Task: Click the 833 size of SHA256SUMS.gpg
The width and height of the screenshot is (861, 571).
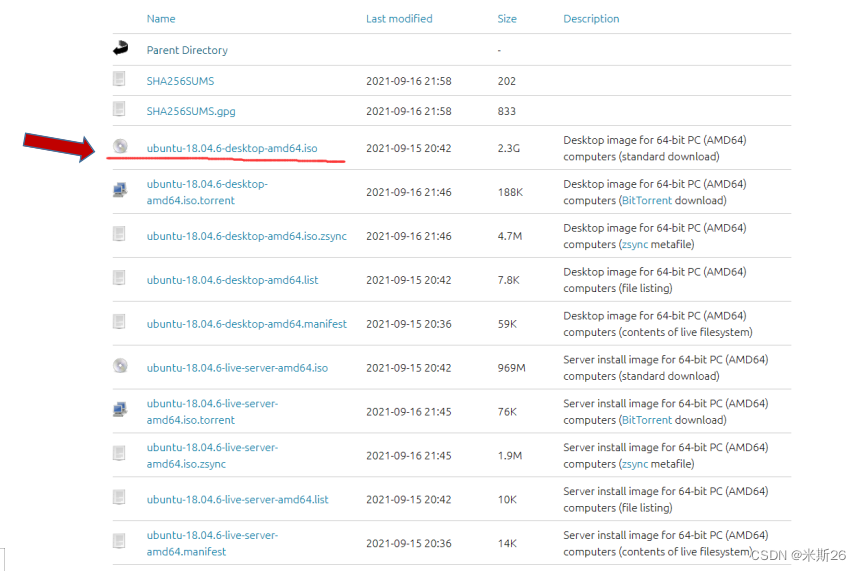Action: pyautogui.click(x=506, y=111)
